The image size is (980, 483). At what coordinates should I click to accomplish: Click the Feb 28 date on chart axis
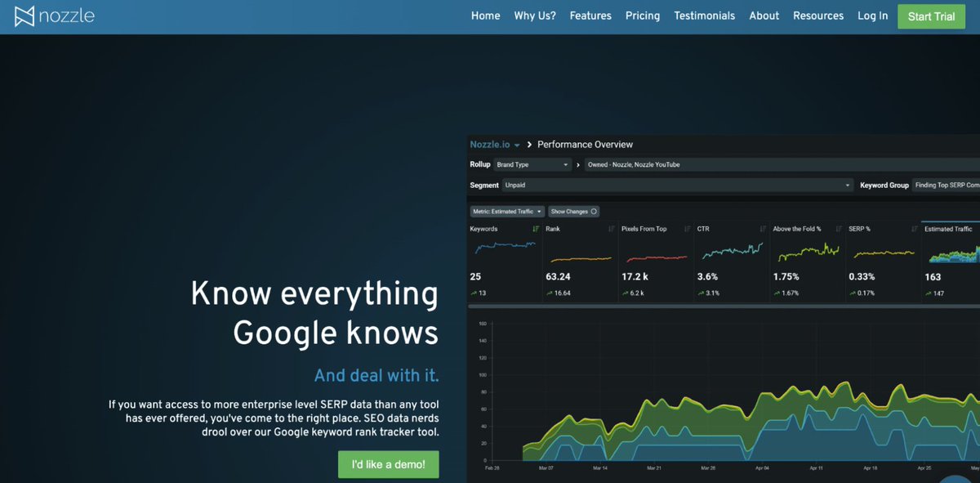click(492, 469)
